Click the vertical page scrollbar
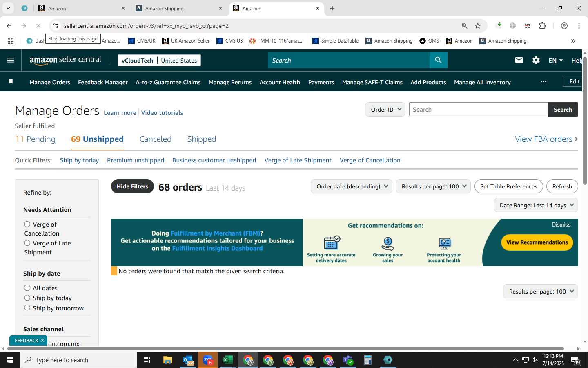The height and width of the screenshot is (368, 588). coord(585,121)
